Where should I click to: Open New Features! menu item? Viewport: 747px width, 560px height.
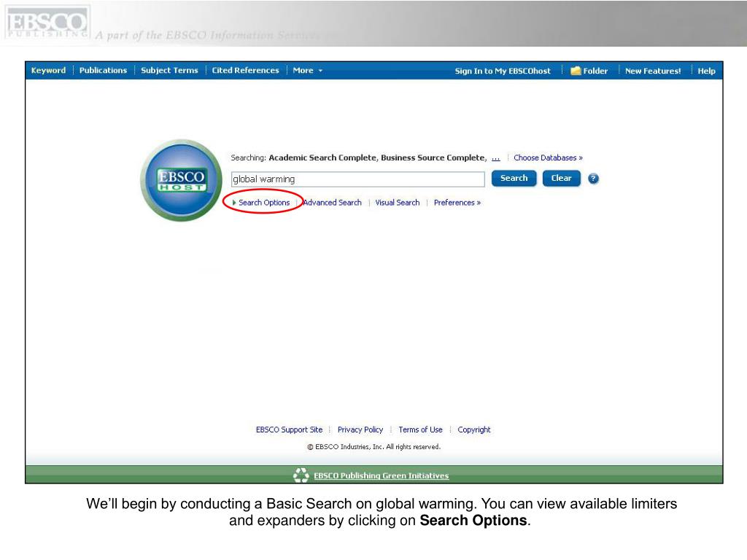click(653, 71)
